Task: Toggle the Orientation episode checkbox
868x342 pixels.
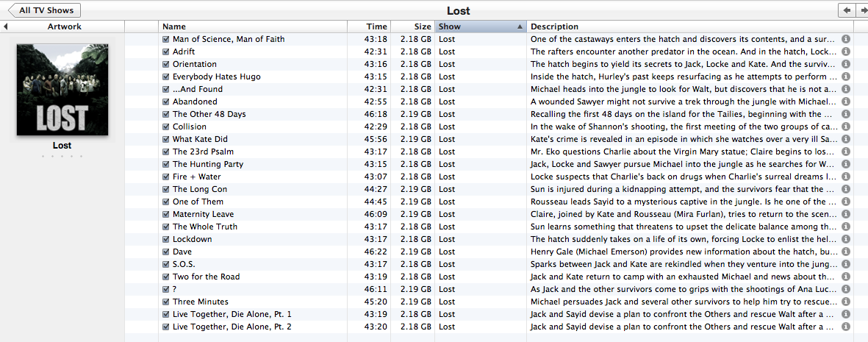Action: click(166, 64)
